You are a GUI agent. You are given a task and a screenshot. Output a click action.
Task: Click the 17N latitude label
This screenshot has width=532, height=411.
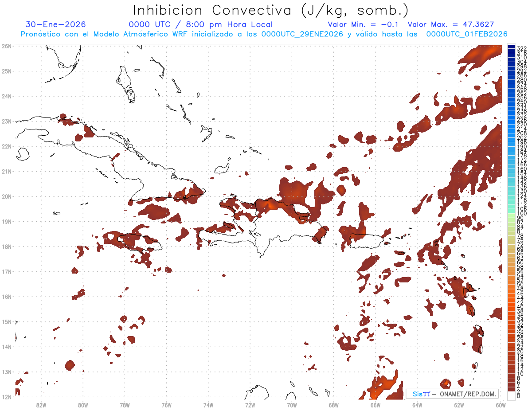pyautogui.click(x=7, y=271)
